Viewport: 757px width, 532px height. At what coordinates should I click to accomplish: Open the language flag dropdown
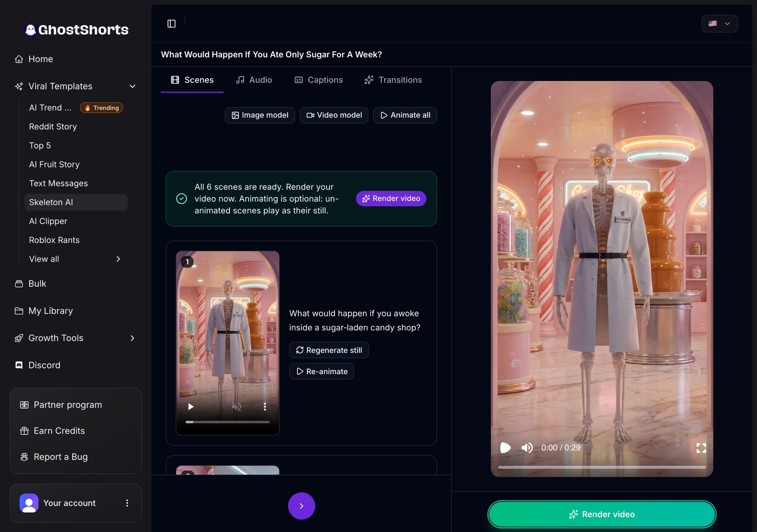coord(719,24)
